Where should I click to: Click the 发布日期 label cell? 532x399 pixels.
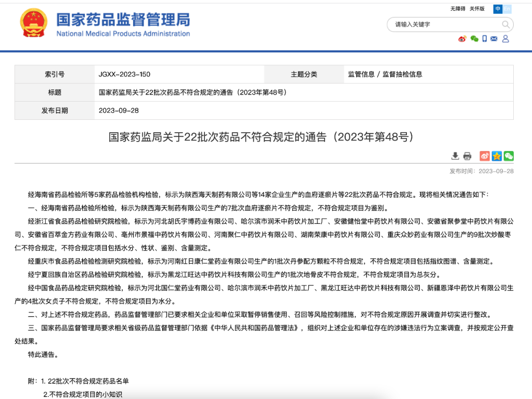tap(55, 110)
